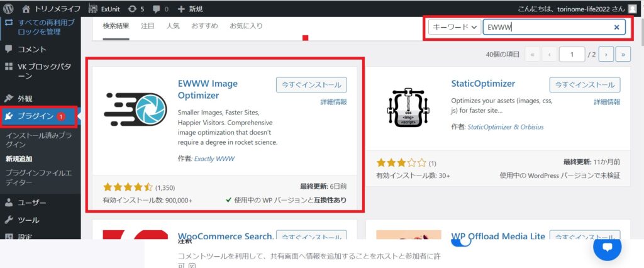
Task: Open 詳細情報 for EWWW Image Optimizer
Action: click(x=333, y=102)
